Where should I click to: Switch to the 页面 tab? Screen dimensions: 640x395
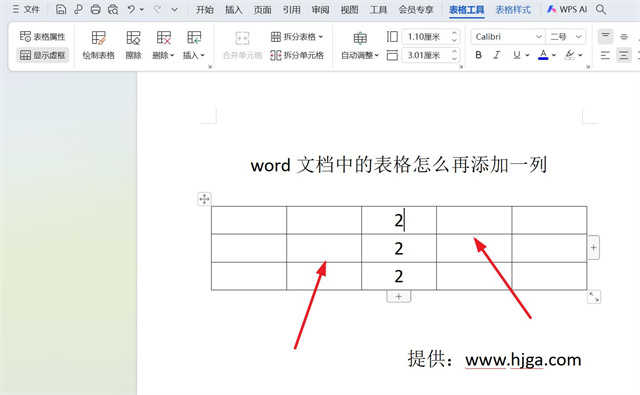[x=262, y=9]
